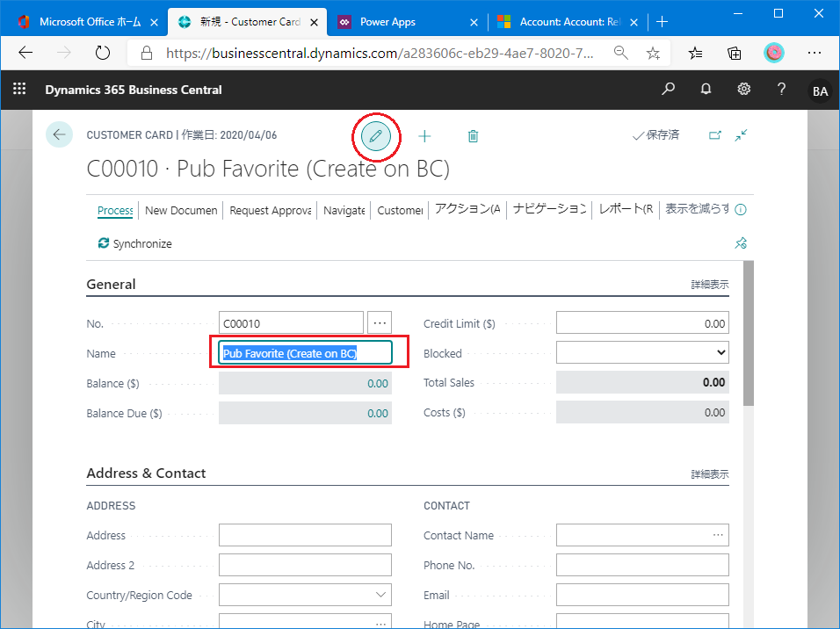Click the browser back arrow
The image size is (840, 629).
[25, 53]
